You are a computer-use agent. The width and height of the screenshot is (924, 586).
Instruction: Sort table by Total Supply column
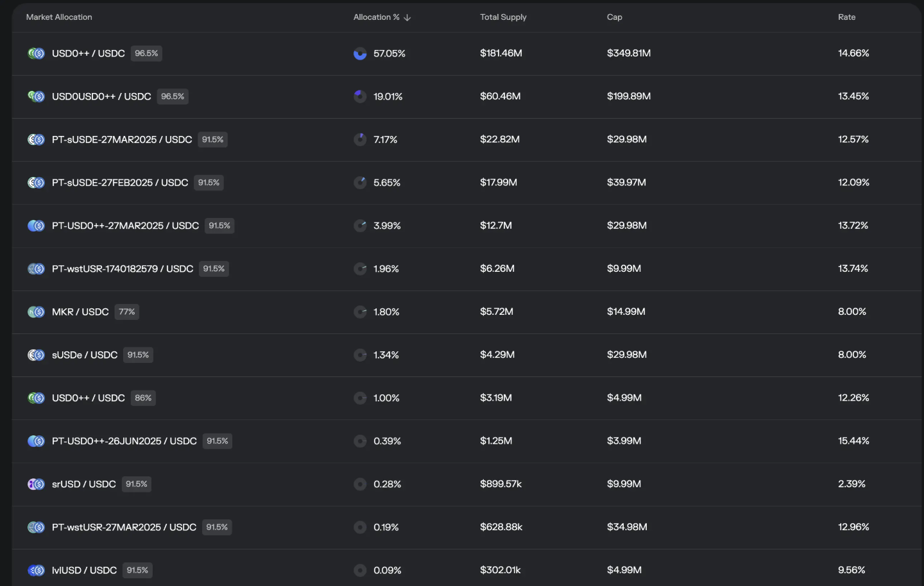[503, 17]
